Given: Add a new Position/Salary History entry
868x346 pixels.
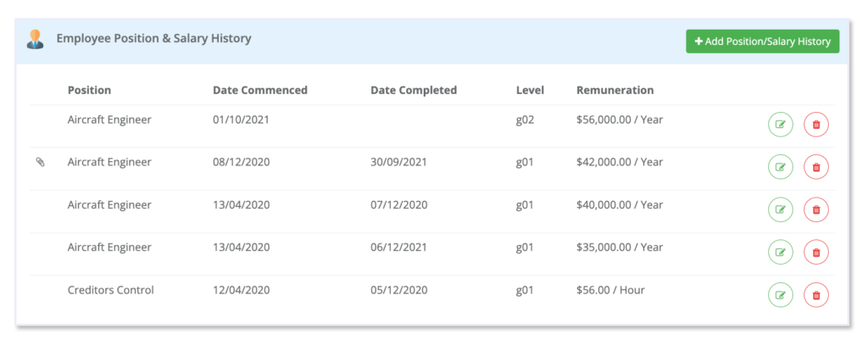Looking at the screenshot, I should coord(762,42).
